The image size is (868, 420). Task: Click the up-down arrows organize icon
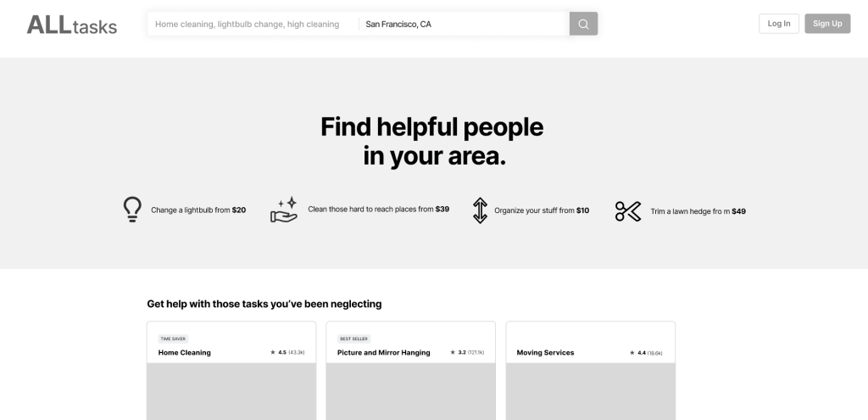(x=480, y=210)
